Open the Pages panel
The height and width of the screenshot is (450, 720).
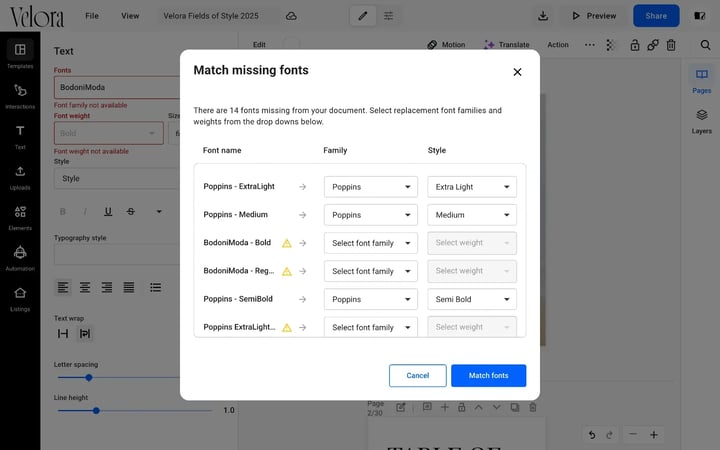click(x=701, y=80)
